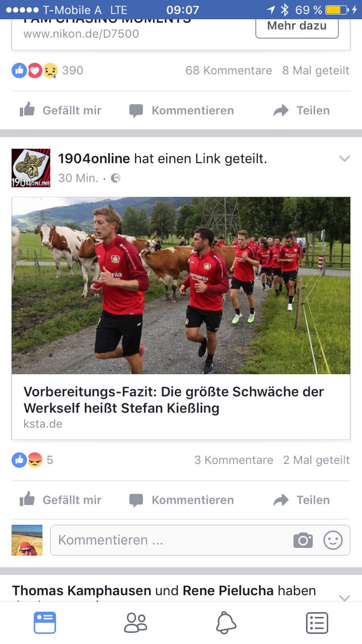
Task: Expand the options chevron on the Thomas Kamphausen post
Action: pyautogui.click(x=344, y=598)
